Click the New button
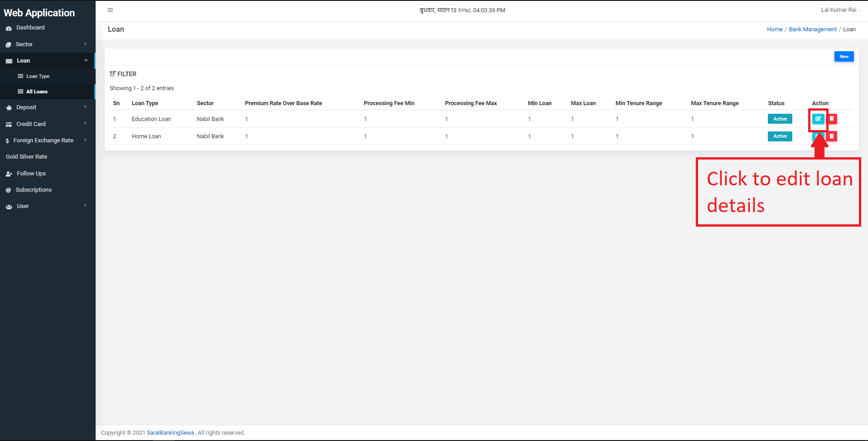The height and width of the screenshot is (441, 868). 844,57
